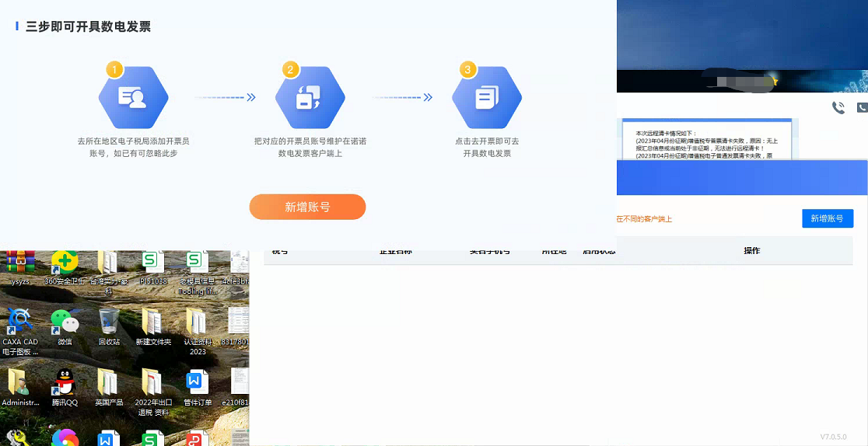This screenshot has width=868, height=446.
Task: Click the step 1 add-invoicer hexagon icon
Action: click(133, 98)
